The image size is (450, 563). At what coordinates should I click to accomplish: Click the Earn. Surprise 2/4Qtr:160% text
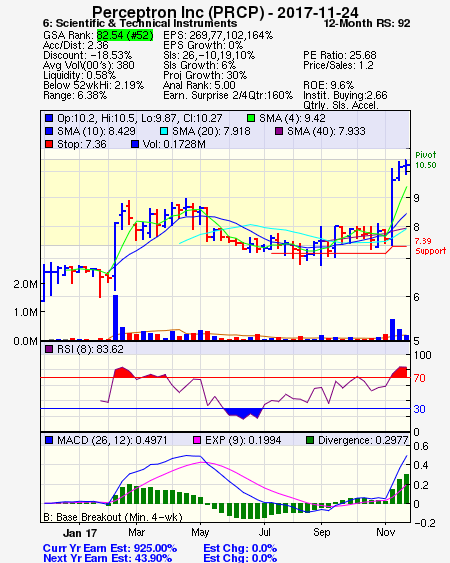click(x=228, y=96)
